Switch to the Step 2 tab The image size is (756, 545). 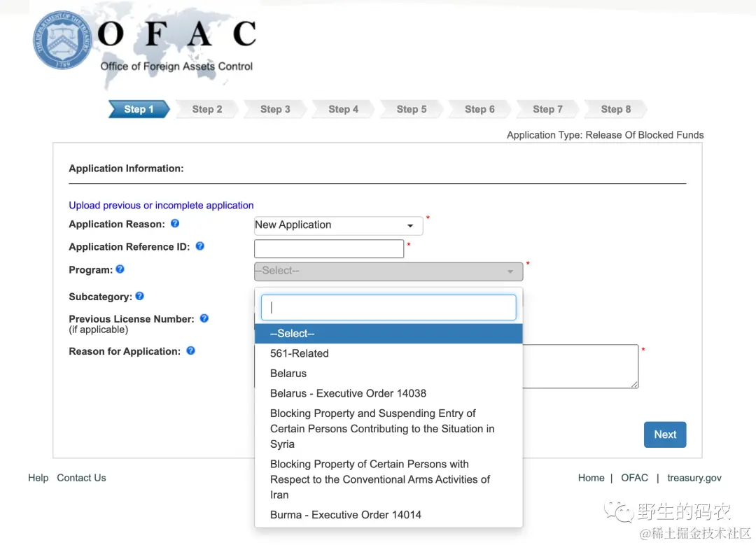tap(206, 109)
